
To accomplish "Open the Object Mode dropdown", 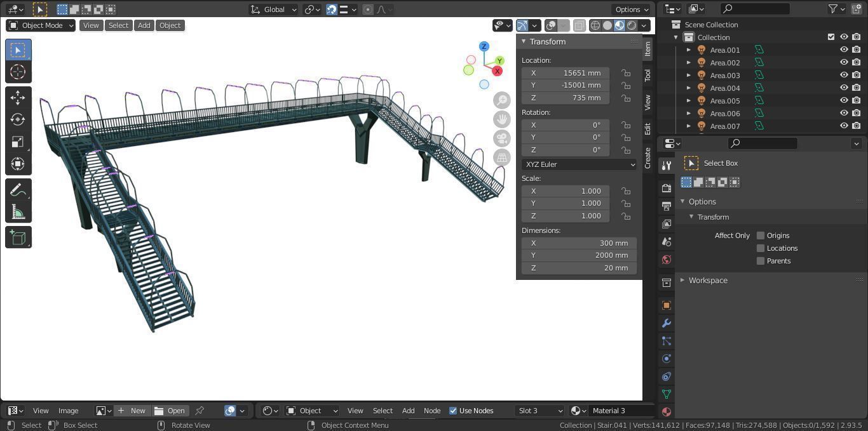I will click(41, 25).
